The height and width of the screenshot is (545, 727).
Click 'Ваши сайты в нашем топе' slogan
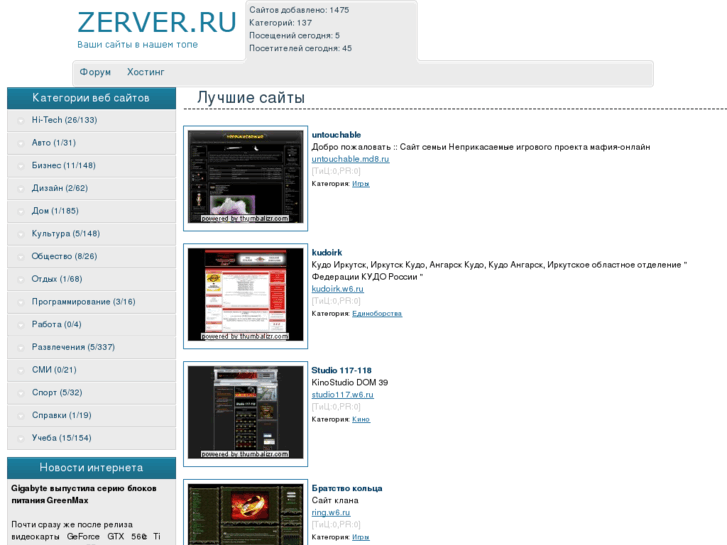(x=138, y=45)
